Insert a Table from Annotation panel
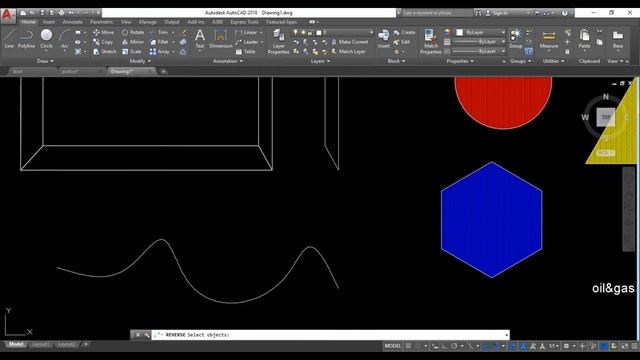This screenshot has width=640, height=360. [245, 51]
